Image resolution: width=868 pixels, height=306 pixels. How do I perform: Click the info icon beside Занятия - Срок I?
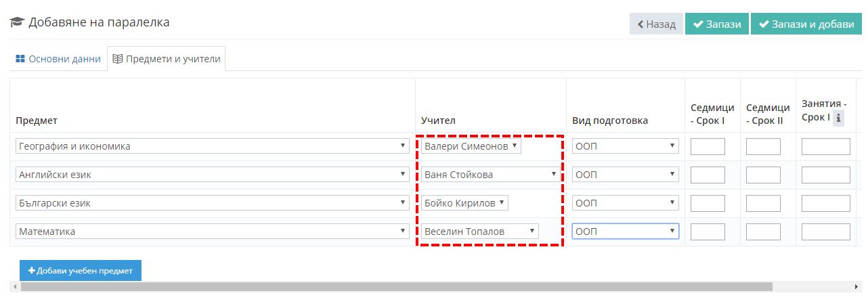tap(838, 118)
